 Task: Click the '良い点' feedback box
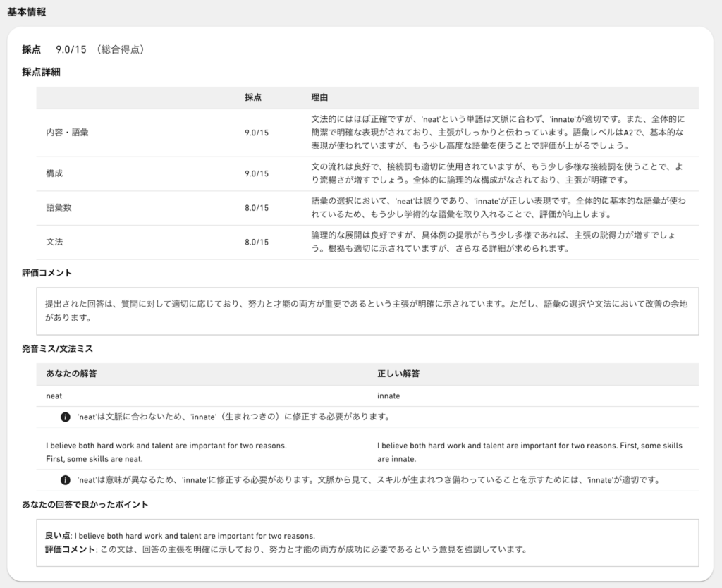367,542
